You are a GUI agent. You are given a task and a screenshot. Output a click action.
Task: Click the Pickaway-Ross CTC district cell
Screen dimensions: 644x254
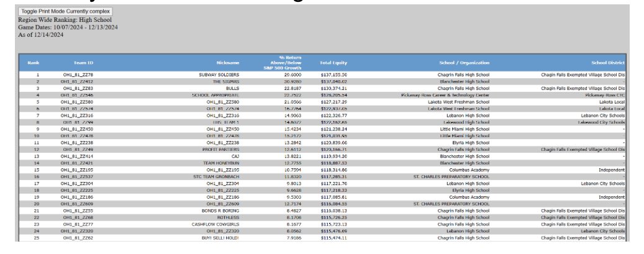[x=605, y=96]
